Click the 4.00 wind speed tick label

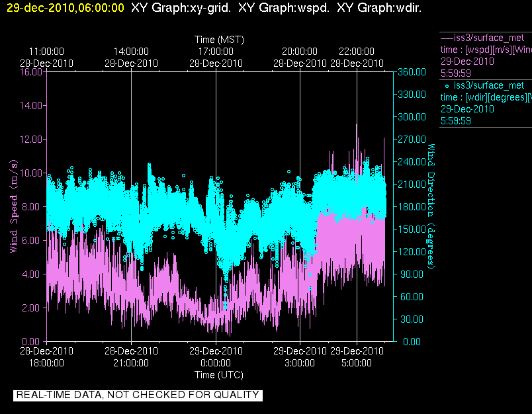[31, 274]
